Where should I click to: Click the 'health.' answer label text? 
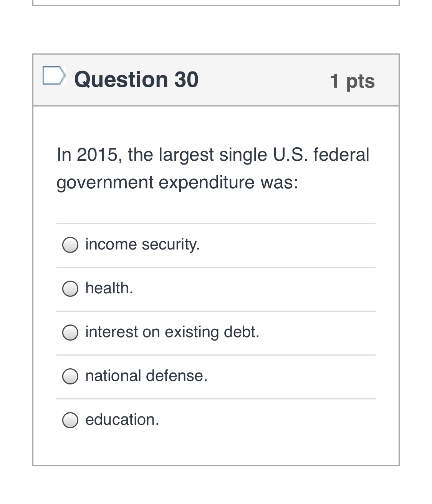109,288
